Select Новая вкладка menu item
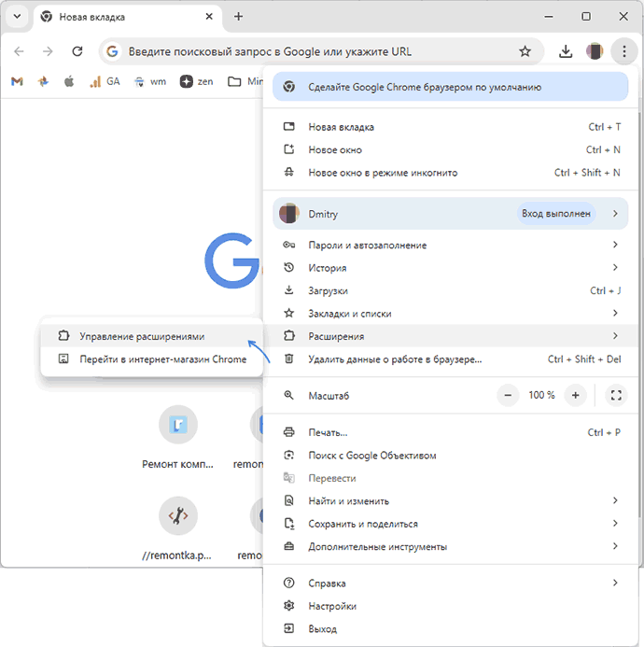644x647 pixels. click(x=450, y=127)
